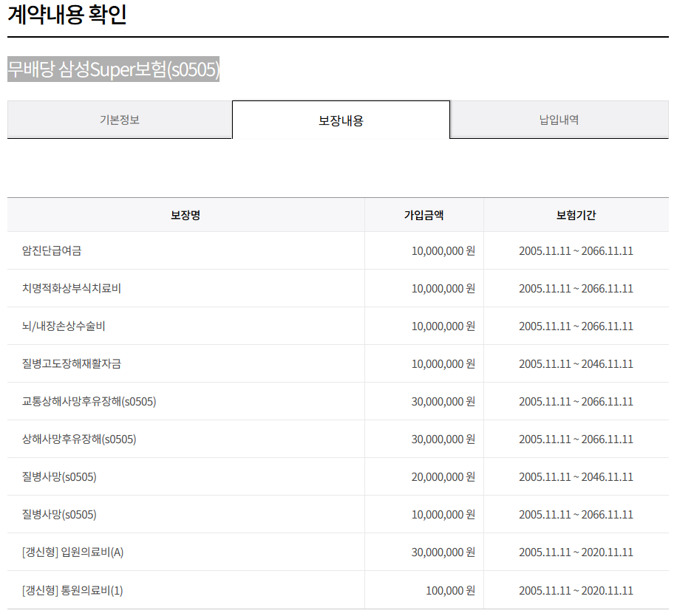
Task: Click the insurance period for 암진단급여금
Action: click(x=576, y=250)
